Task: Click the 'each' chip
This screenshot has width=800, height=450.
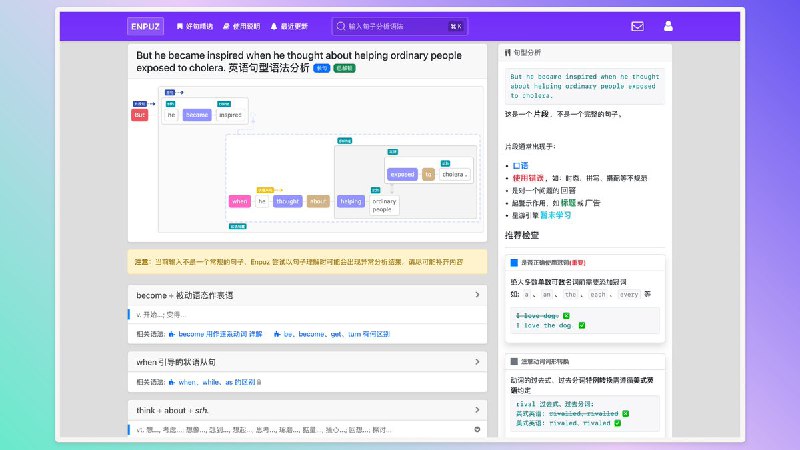Action: pyautogui.click(x=597, y=294)
